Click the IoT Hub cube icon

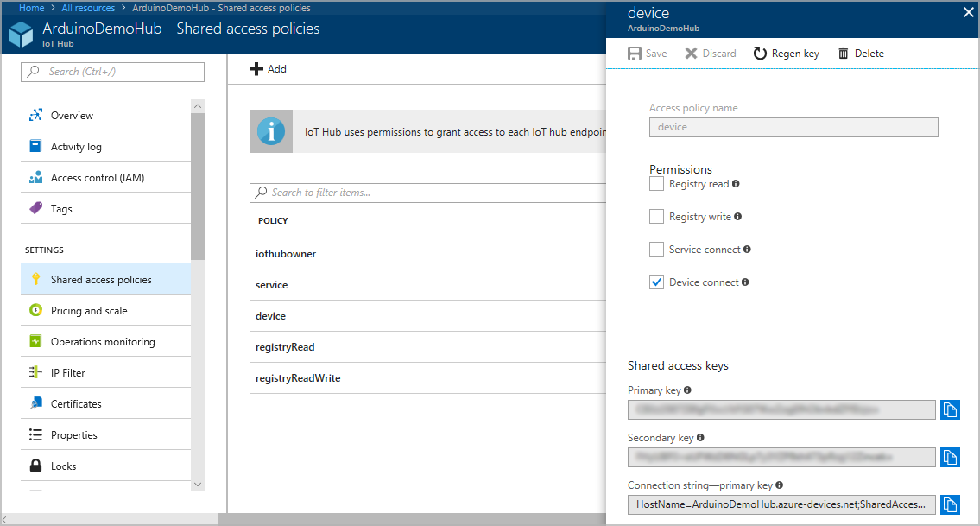coord(22,35)
